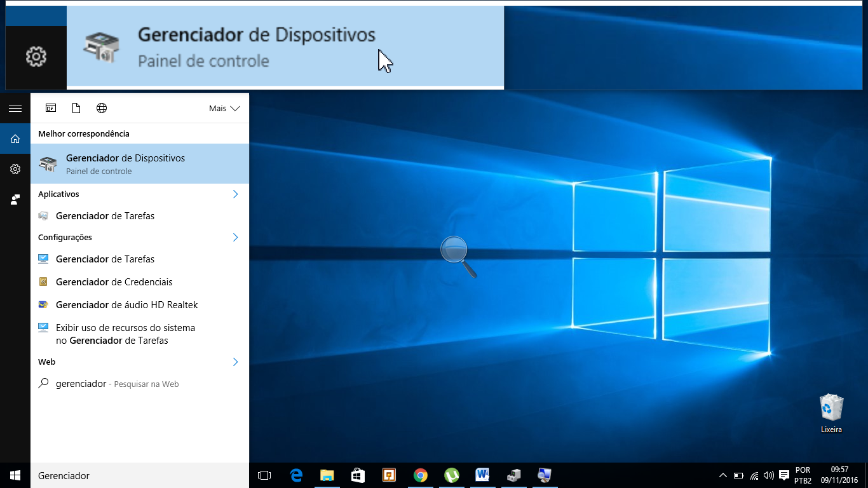Expand the Mais filter dropdown
Screen dimensions: 868x488
(x=224, y=109)
